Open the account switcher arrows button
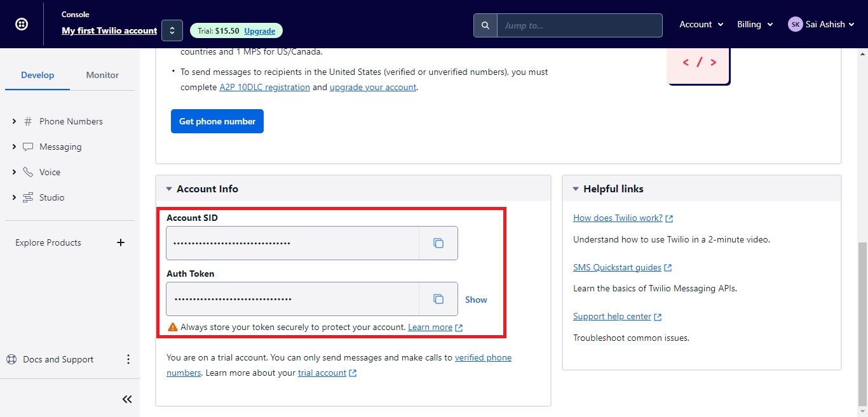This screenshot has width=868, height=417. [172, 30]
